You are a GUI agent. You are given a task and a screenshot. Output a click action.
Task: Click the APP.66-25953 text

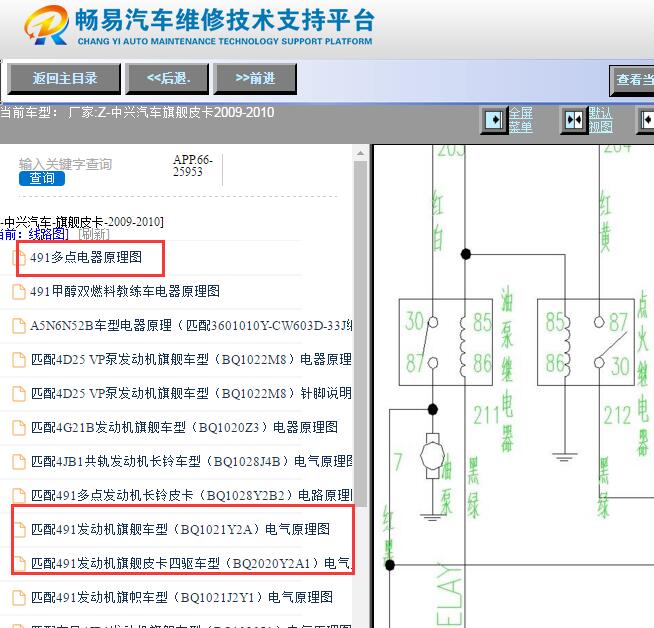(x=193, y=166)
